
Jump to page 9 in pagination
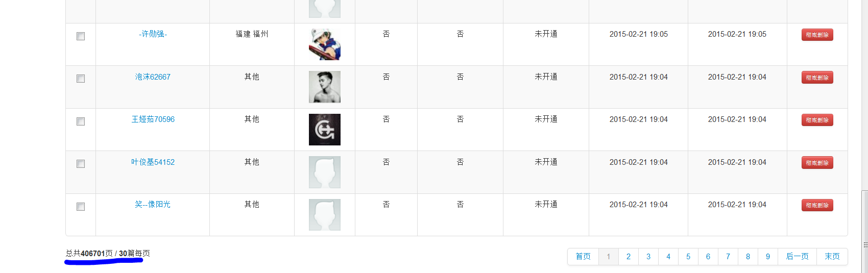(768, 257)
